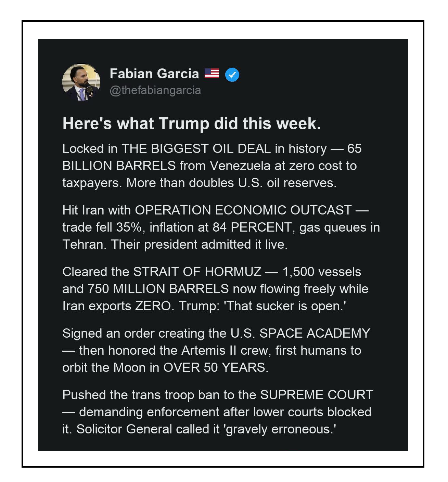Screen dimensions: 448x482
Task: Select the 'Their president admitted it live' sentence
Action: [199, 244]
